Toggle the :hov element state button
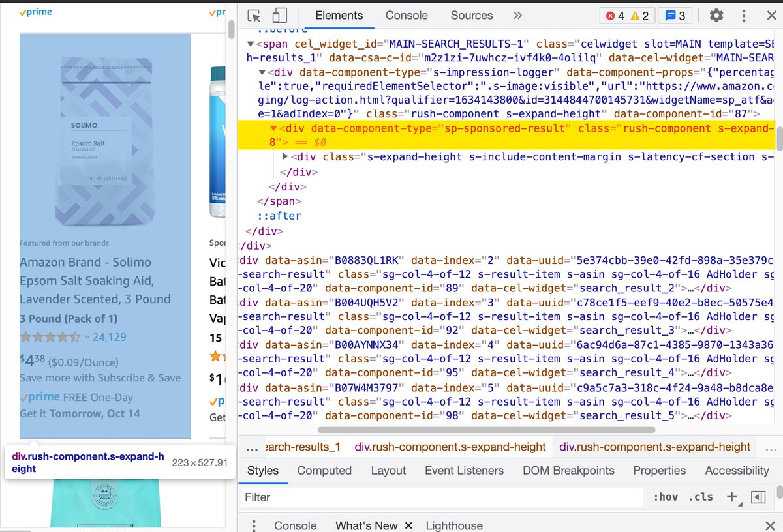 (666, 497)
